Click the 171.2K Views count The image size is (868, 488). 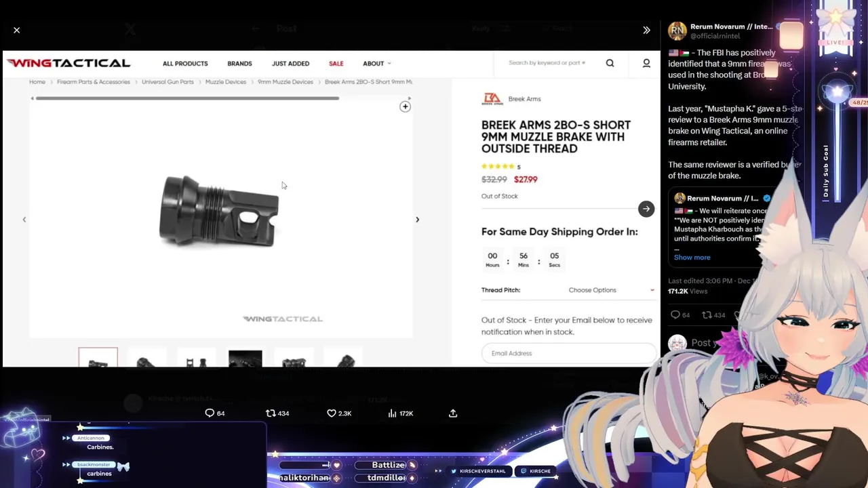pos(688,291)
